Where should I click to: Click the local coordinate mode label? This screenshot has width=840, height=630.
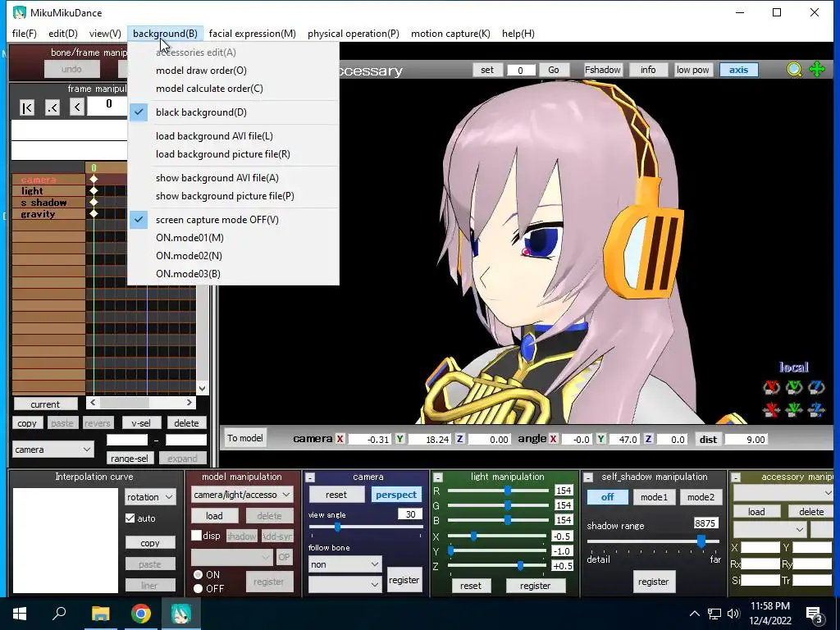793,367
